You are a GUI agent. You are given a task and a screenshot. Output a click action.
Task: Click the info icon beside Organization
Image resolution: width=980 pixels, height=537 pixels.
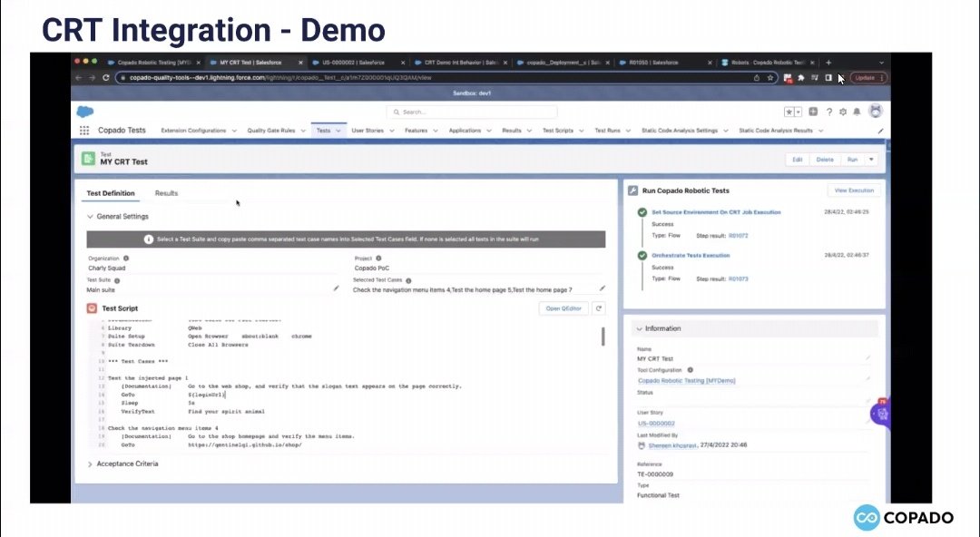(x=126, y=259)
